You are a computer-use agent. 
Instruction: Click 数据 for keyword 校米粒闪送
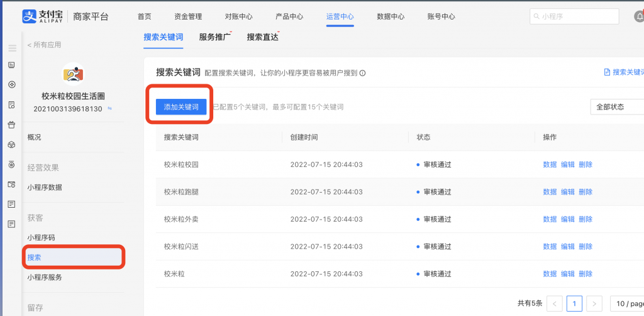[550, 247]
